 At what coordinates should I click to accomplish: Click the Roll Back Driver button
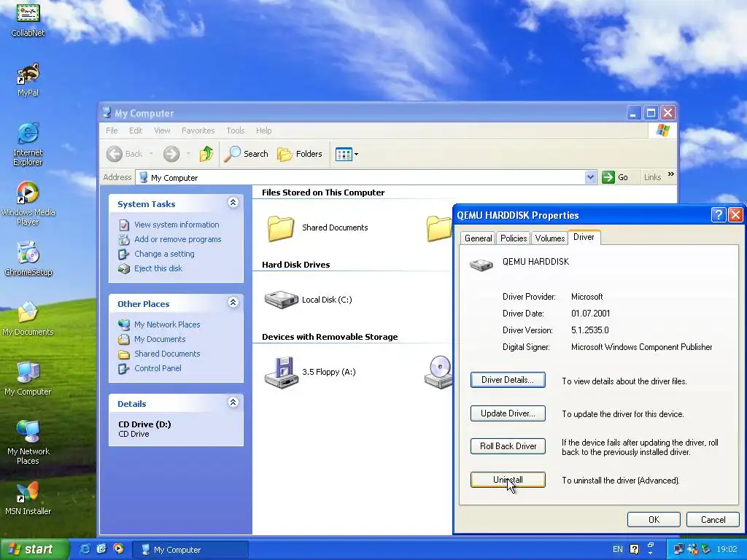coord(508,446)
